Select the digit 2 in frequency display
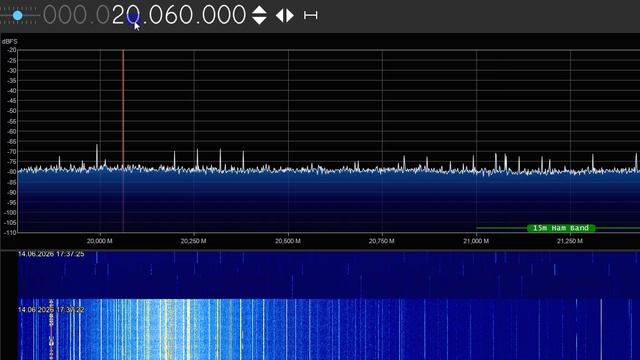This screenshot has height=360, width=640. 118,16
